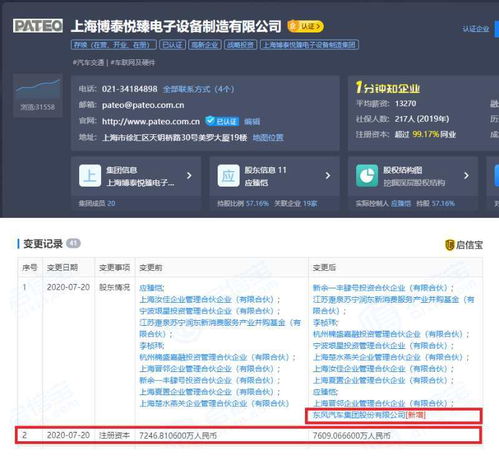Click the 应 shareholder card icon
This screenshot has width=499, height=460.
(x=228, y=175)
